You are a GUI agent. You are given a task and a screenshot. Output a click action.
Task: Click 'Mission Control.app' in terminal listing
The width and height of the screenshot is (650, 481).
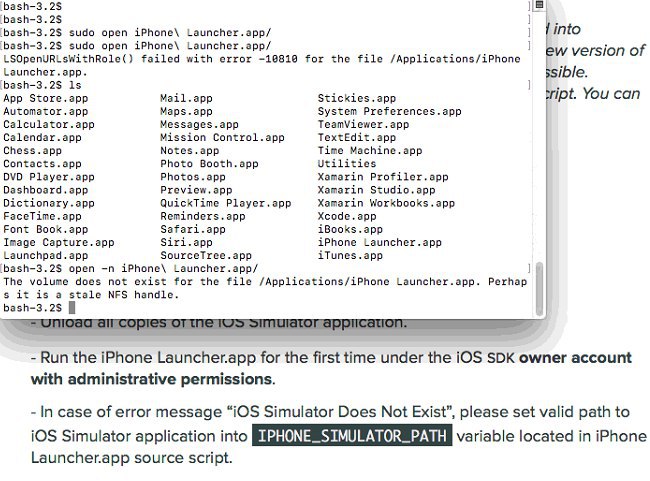click(x=223, y=138)
